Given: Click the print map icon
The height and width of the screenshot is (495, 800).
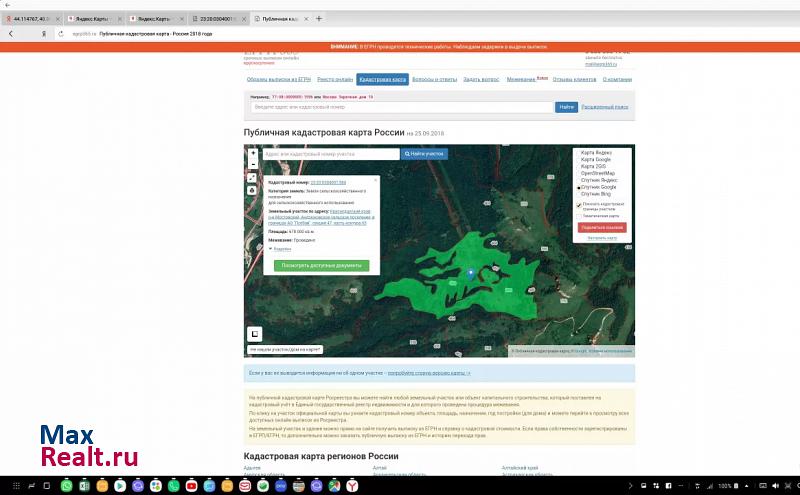Looking at the screenshot, I should click(x=253, y=189).
